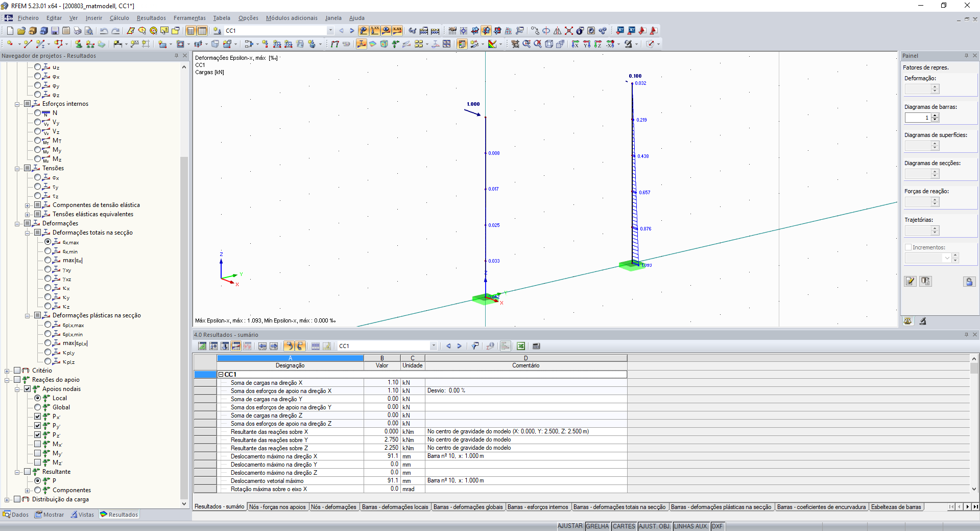Select the N internal force radio button
The image size is (980, 531).
pos(38,113)
